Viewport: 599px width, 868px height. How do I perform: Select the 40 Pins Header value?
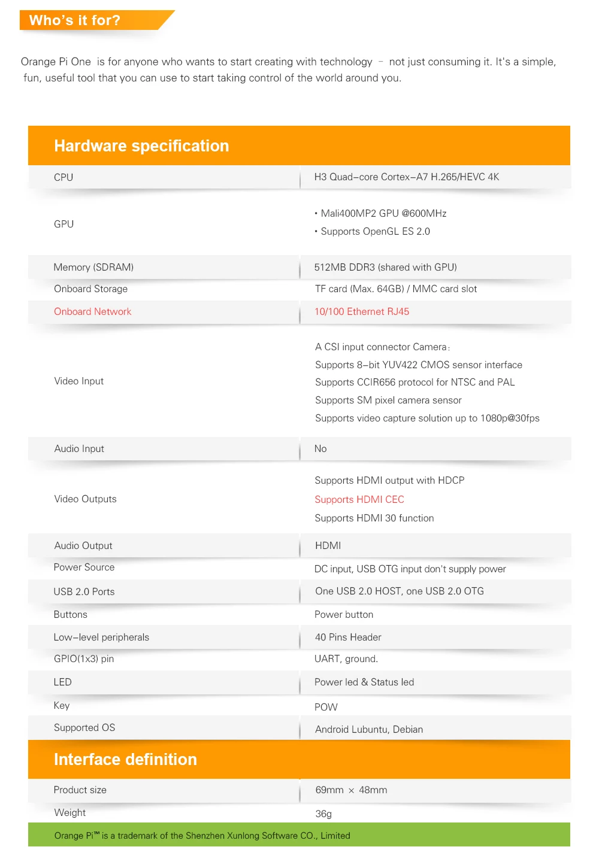point(348,638)
